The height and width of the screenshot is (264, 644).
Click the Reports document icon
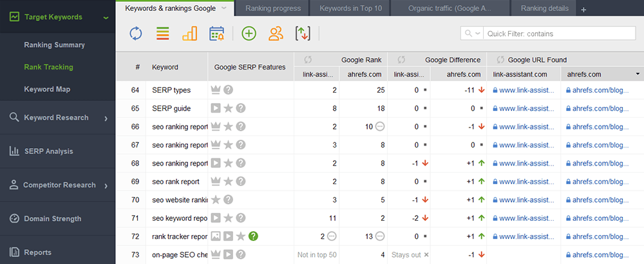[14, 252]
